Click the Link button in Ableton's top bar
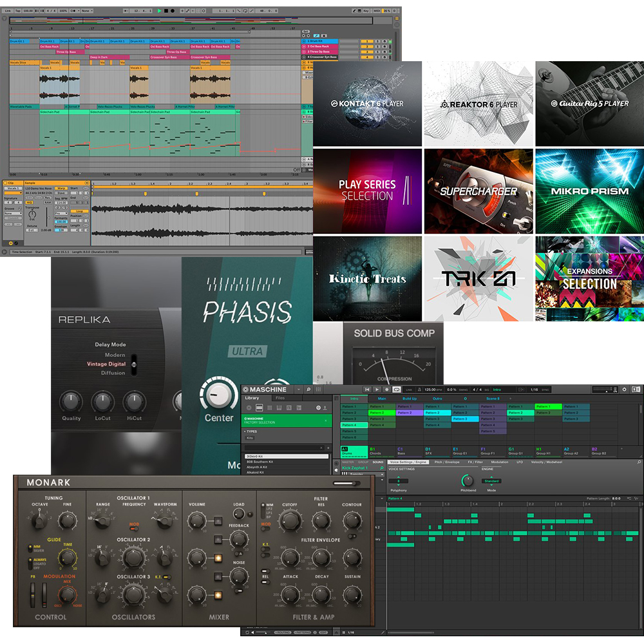 (8, 11)
